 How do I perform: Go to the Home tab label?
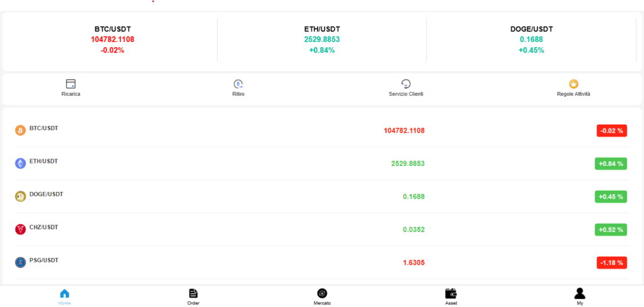pyautogui.click(x=65, y=303)
